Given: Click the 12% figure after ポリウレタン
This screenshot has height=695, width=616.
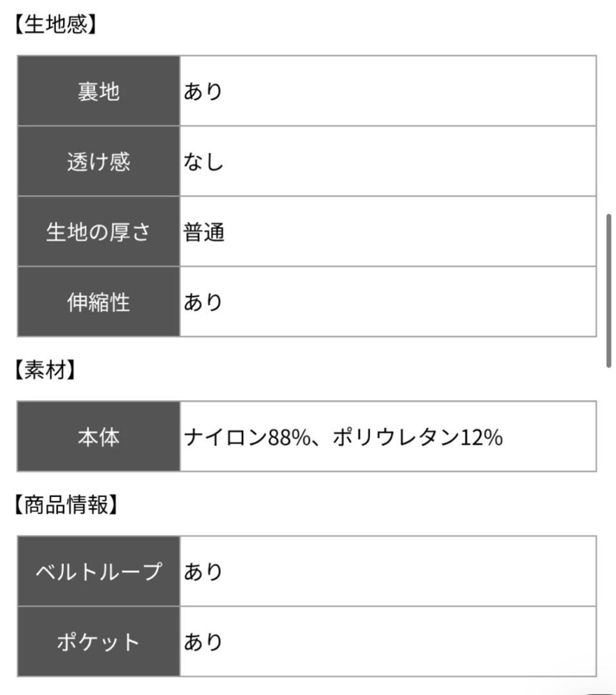Looking at the screenshot, I should [481, 437].
